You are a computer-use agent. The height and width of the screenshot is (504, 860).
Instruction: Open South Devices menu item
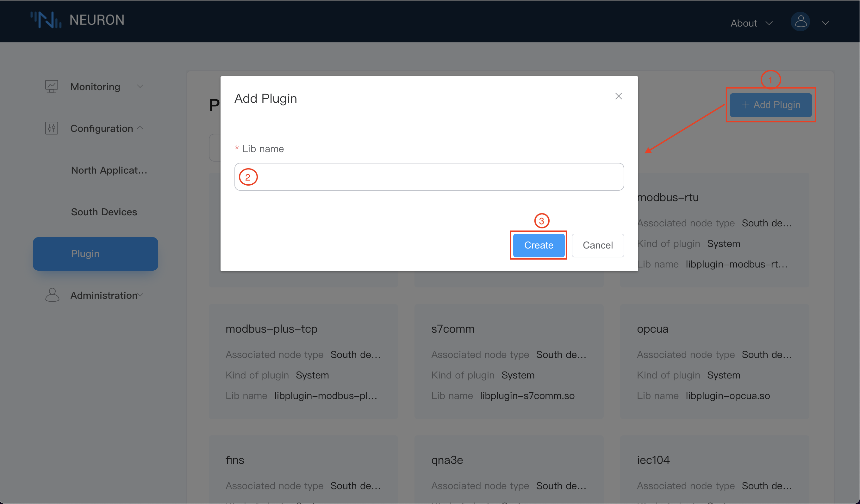(x=104, y=212)
